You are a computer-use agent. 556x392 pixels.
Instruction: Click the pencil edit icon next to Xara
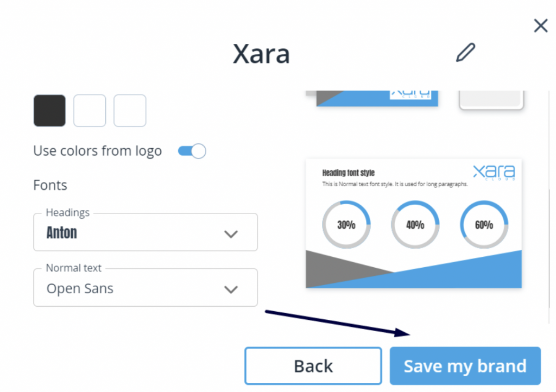point(465,53)
